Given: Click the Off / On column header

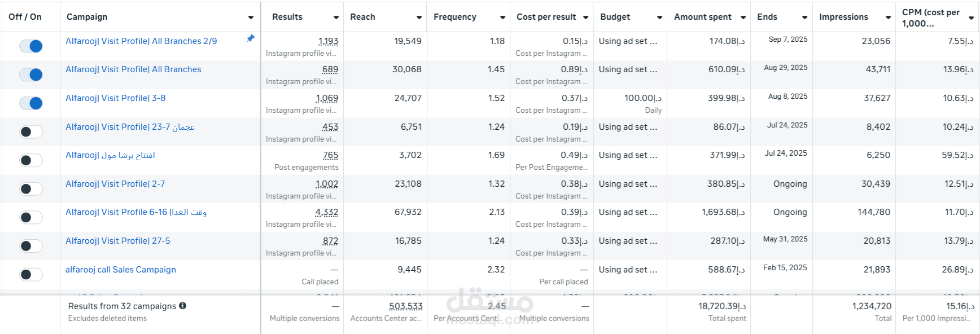Looking at the screenshot, I should [x=25, y=17].
